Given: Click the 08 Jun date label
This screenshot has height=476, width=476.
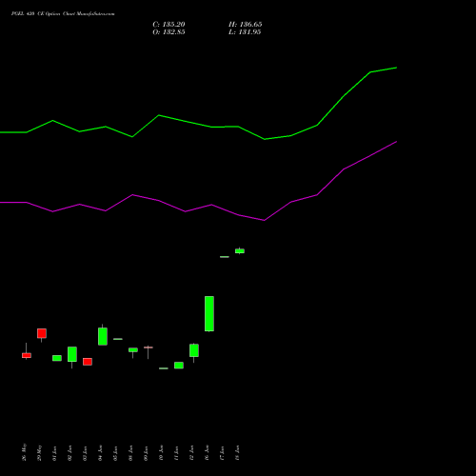Looking at the screenshot, I should pyautogui.click(x=131, y=453).
